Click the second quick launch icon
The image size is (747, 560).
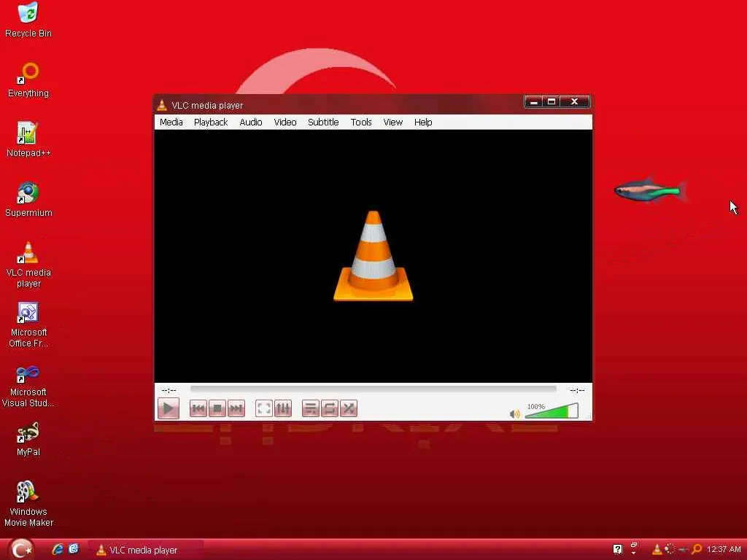(74, 549)
